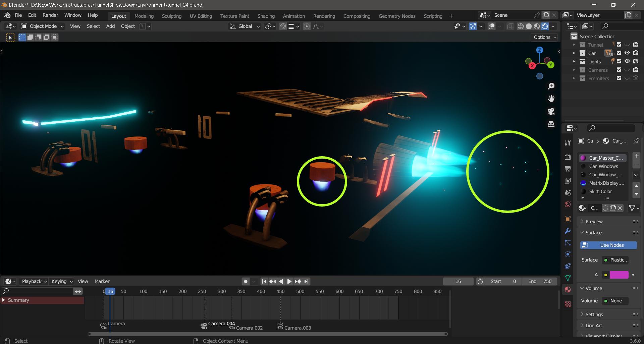
Task: Hide the Car collection in viewport
Action: click(627, 53)
